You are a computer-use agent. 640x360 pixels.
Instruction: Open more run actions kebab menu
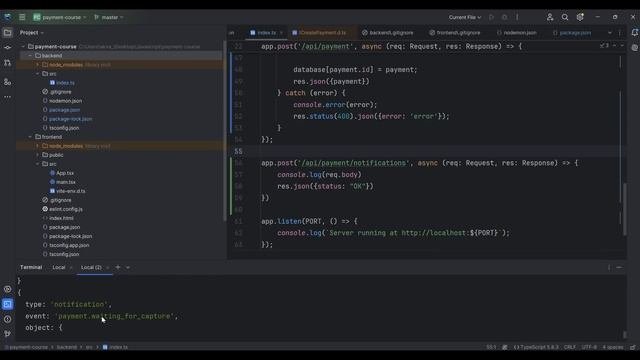[x=517, y=17]
